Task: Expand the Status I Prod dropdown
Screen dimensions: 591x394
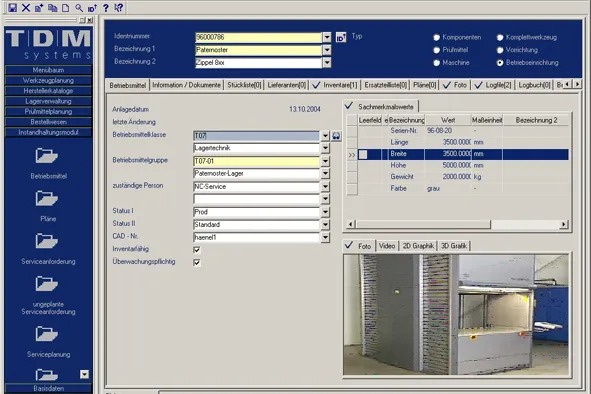Action: [x=325, y=212]
